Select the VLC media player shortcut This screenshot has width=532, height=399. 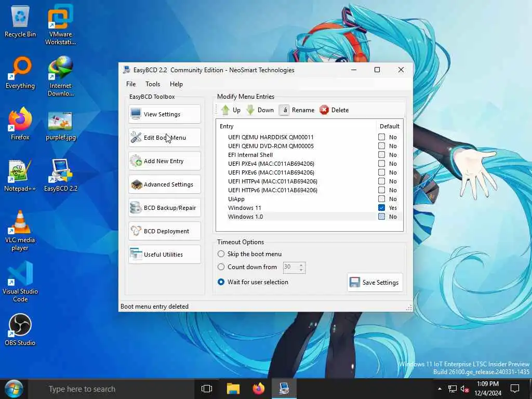(x=20, y=231)
